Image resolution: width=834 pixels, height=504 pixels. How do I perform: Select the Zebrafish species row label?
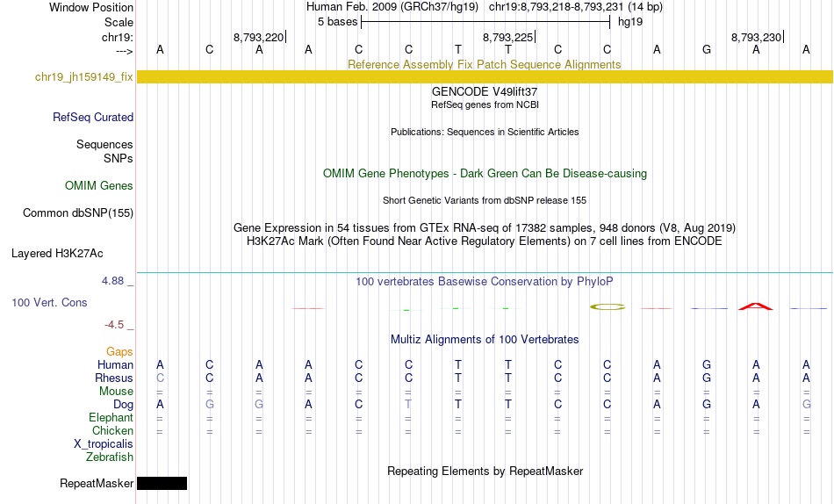click(x=110, y=457)
